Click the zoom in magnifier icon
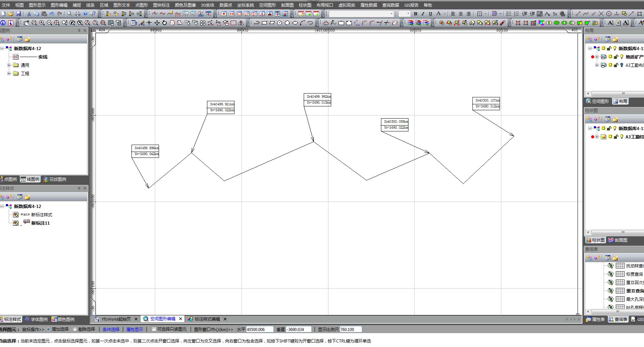 coord(42,23)
